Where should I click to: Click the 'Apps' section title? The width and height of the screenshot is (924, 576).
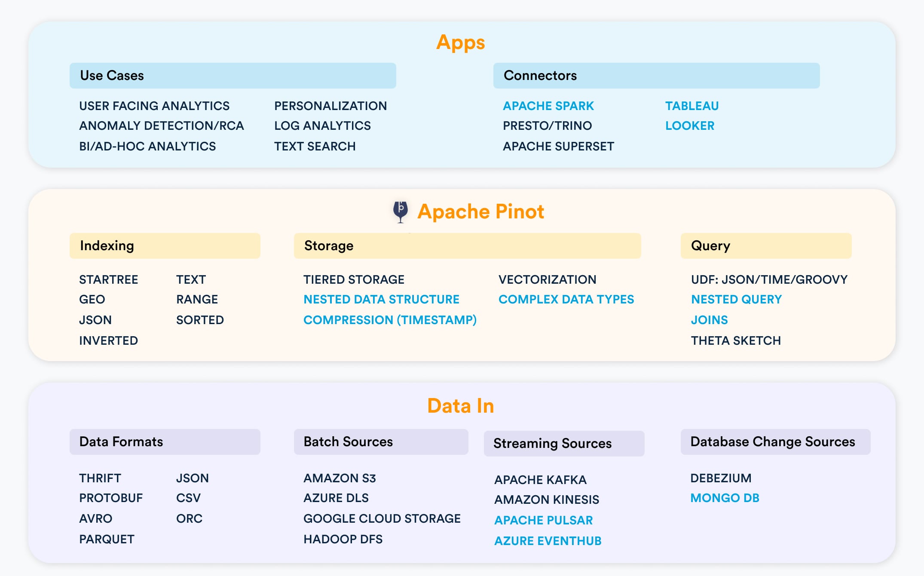point(461,43)
